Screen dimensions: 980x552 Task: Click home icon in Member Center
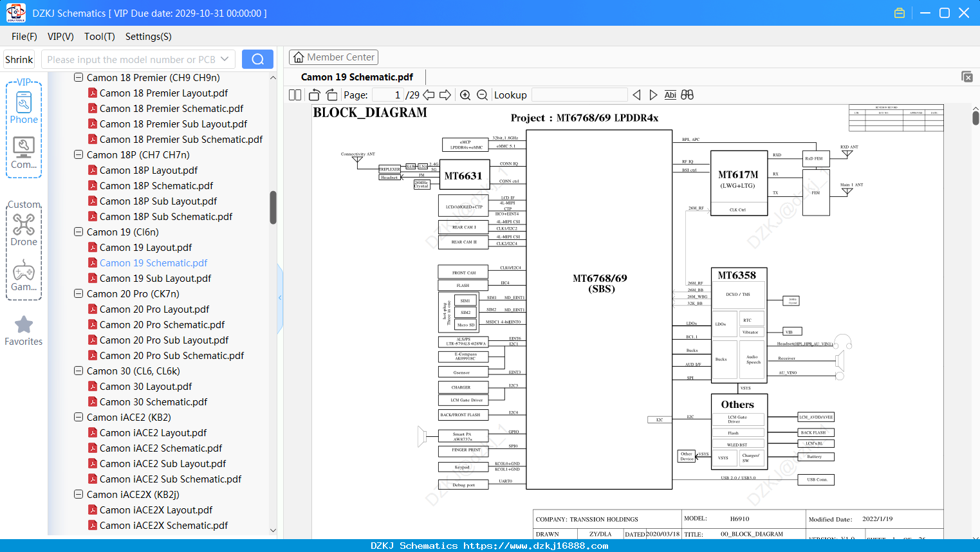click(x=299, y=57)
